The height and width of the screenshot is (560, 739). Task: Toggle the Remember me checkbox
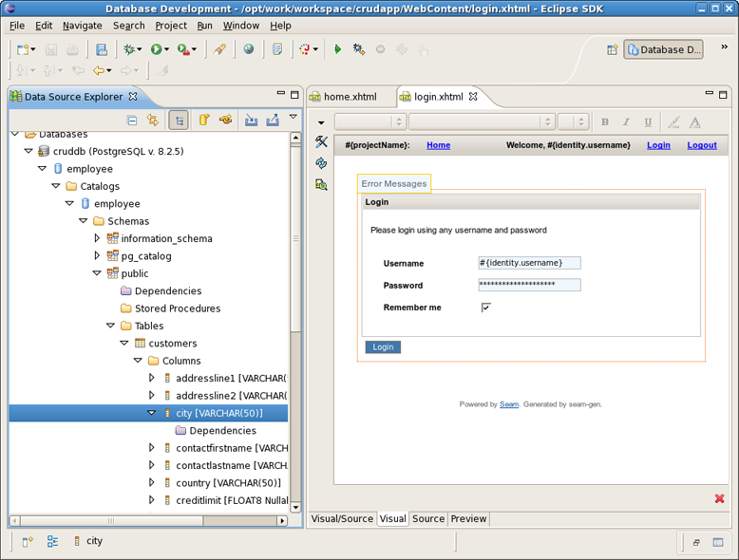[486, 308]
